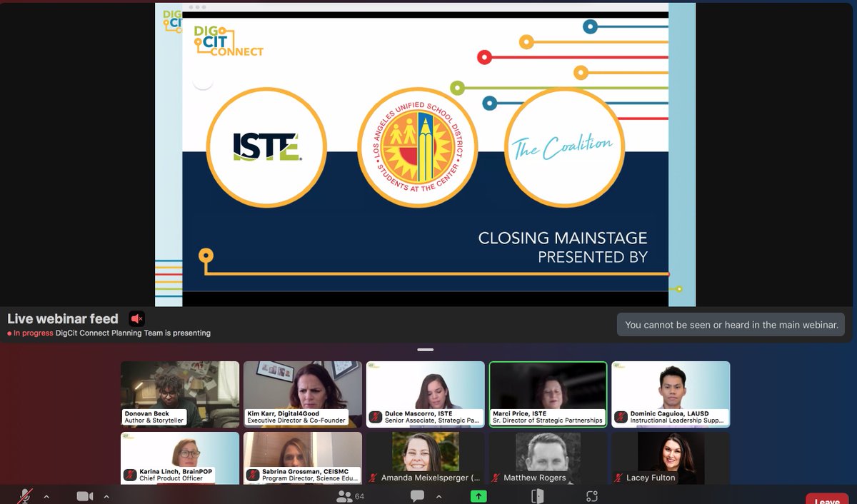
Task: Select Donovan Beck's video tile
Action: (x=180, y=394)
